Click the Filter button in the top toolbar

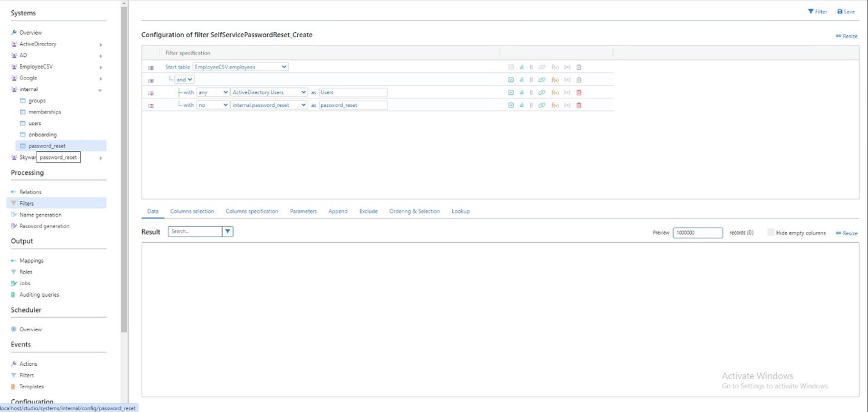click(817, 12)
